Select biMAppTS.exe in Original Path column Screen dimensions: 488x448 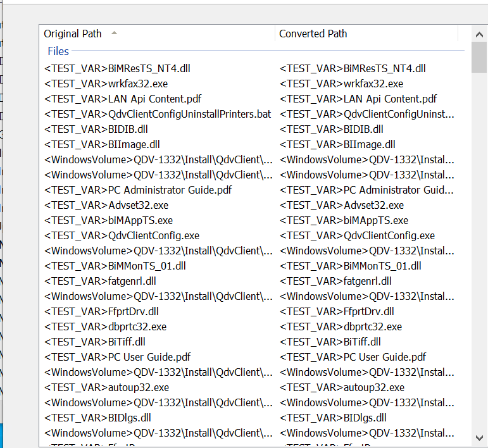coord(108,220)
